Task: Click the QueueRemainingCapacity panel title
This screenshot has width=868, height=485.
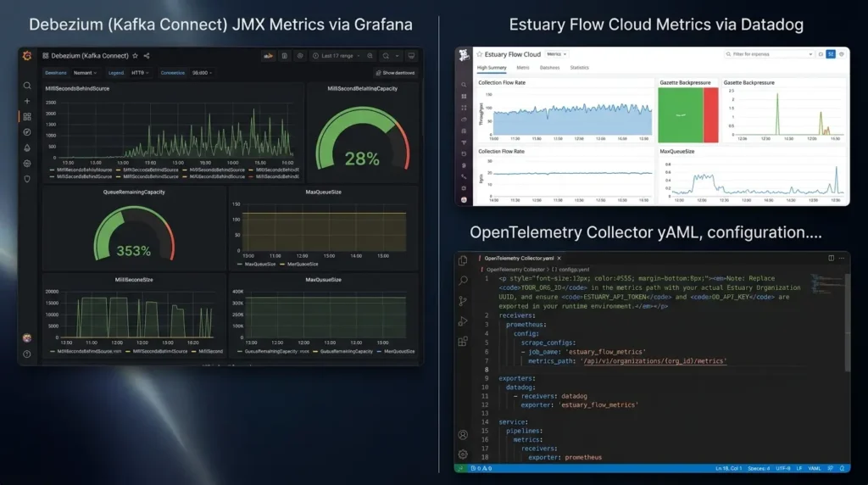Action: pyautogui.click(x=134, y=192)
